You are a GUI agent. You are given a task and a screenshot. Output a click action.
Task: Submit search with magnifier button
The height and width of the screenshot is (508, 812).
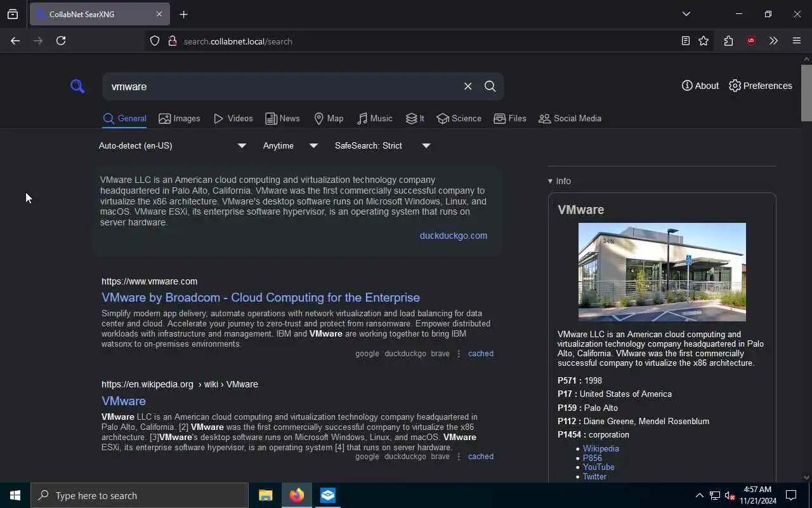point(490,86)
